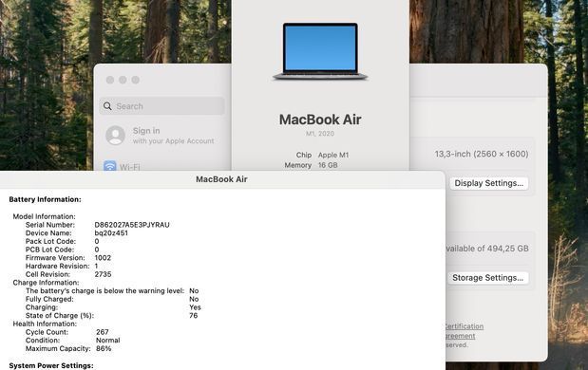The image size is (588, 370).
Task: Select the Fully Charged: label
Action: point(49,299)
